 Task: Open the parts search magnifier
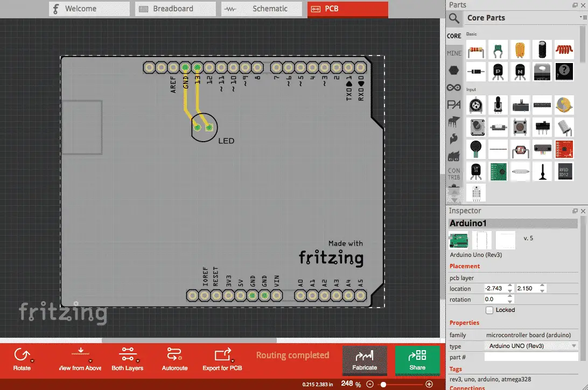(454, 18)
